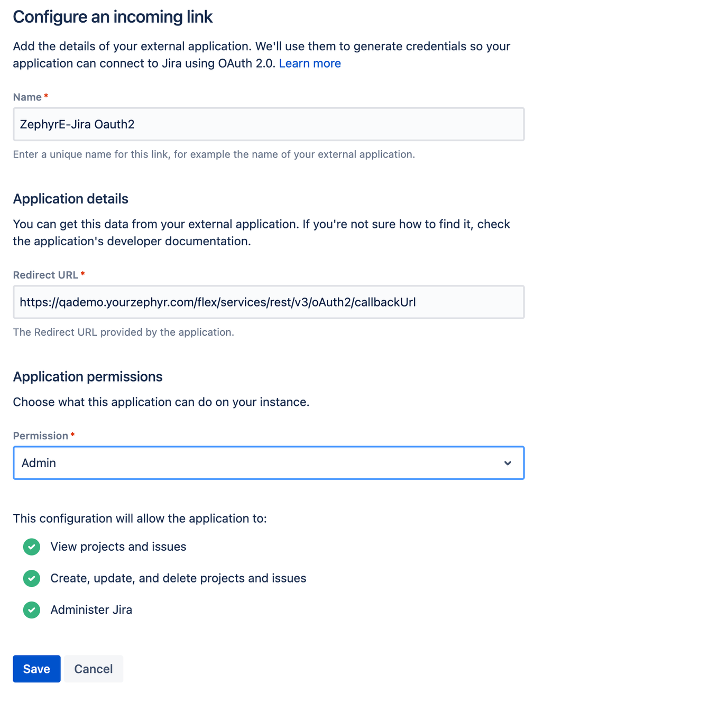
Task: Click the Administer Jira list text
Action: coord(91,610)
